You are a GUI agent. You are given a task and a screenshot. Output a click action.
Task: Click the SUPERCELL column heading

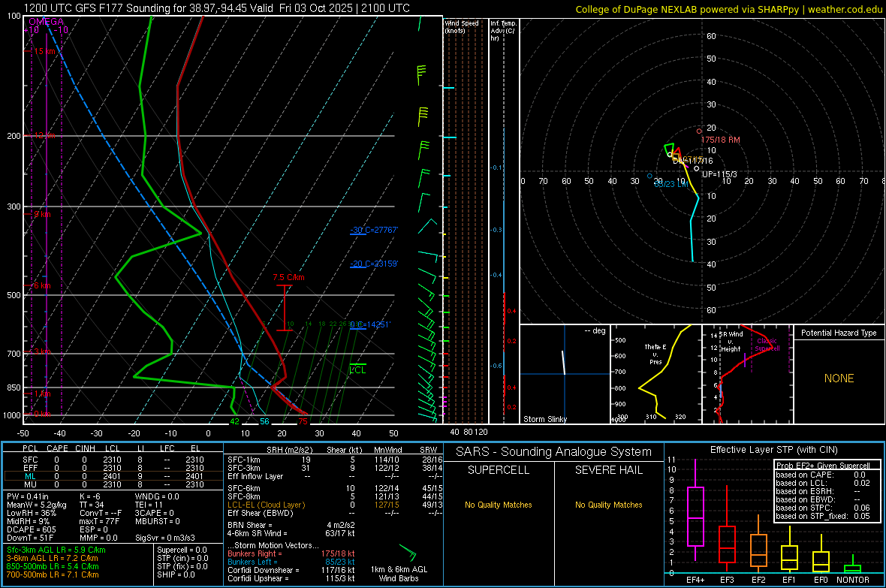click(499, 470)
